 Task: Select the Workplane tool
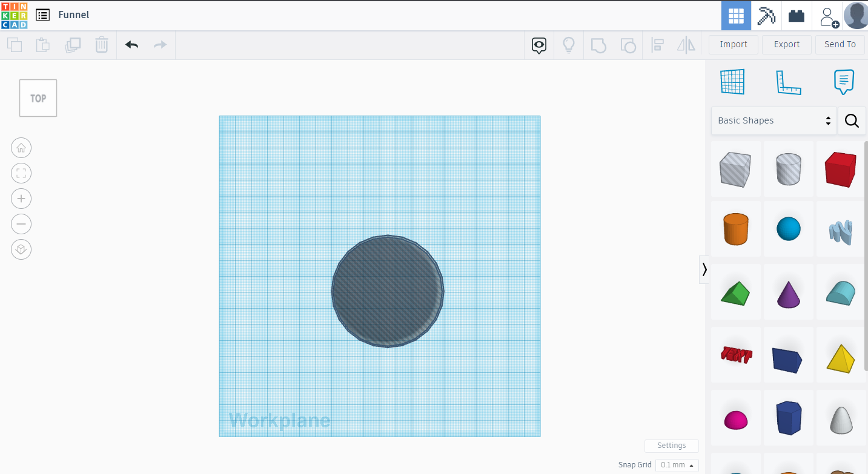click(x=732, y=82)
